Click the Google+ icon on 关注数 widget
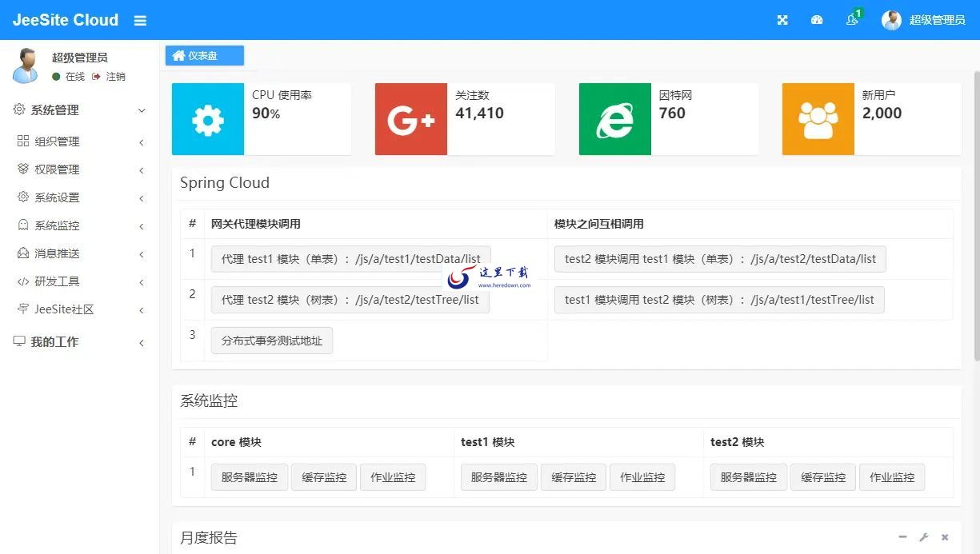 (x=410, y=119)
